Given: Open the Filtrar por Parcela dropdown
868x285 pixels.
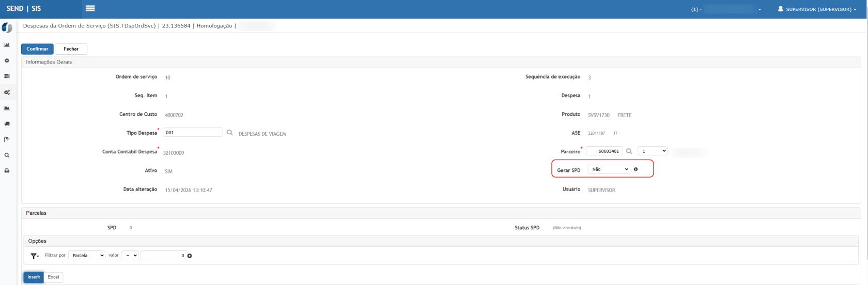Looking at the screenshot, I should pos(87,256).
